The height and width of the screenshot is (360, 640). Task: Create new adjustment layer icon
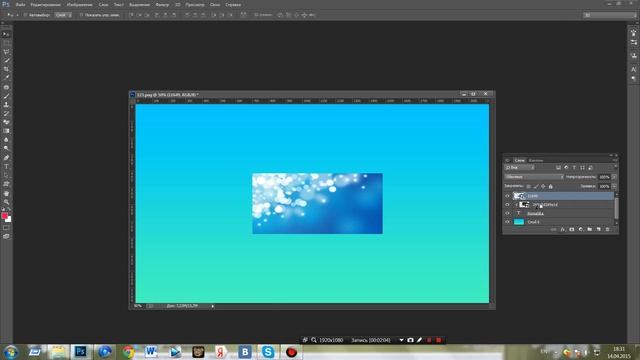click(581, 229)
